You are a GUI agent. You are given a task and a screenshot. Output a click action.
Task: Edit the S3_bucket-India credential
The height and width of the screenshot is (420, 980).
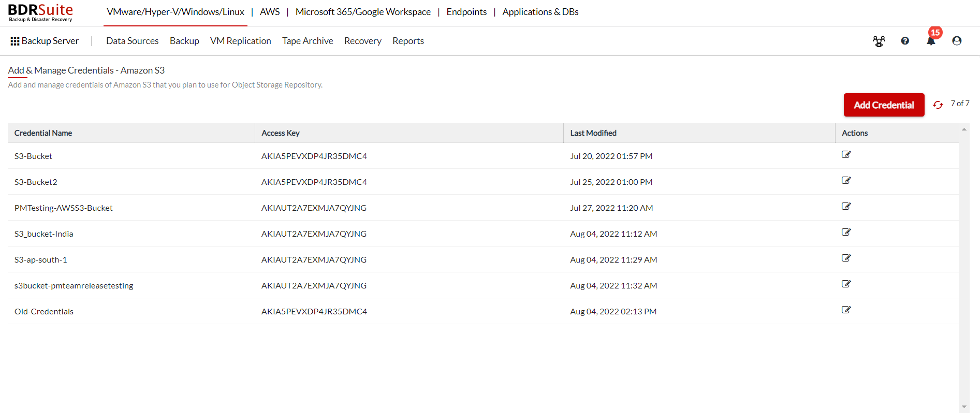click(x=846, y=232)
